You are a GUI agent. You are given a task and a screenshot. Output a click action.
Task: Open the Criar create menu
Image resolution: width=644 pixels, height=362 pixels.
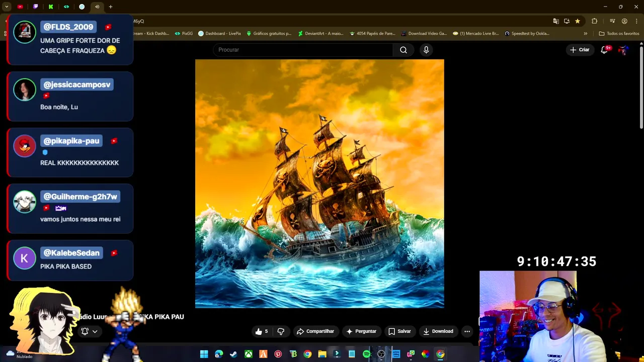click(579, 50)
